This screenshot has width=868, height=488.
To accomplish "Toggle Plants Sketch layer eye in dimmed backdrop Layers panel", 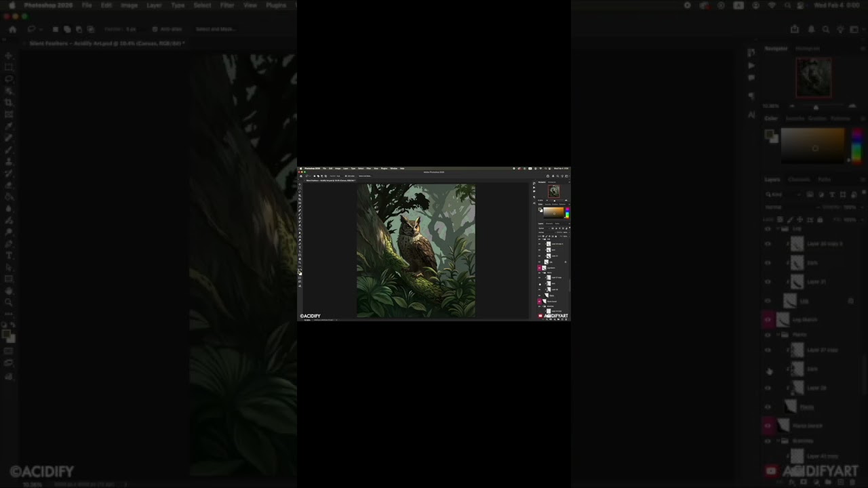I will [768, 426].
